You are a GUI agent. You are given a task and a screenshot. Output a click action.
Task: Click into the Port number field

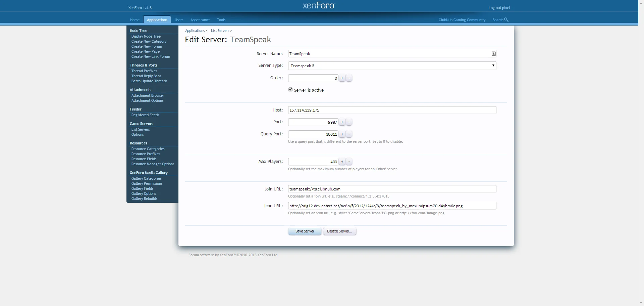coord(313,122)
